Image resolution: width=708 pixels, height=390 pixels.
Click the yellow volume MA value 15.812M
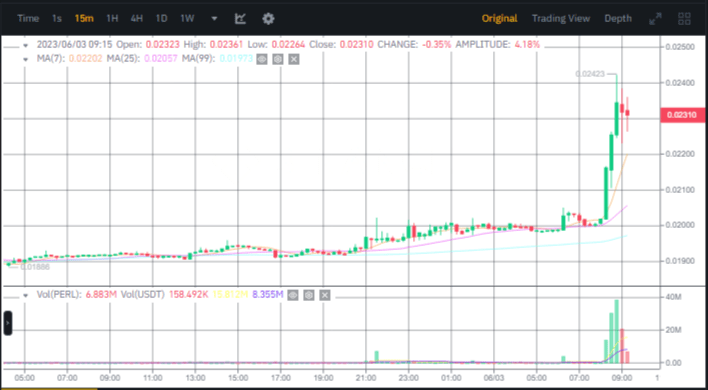click(x=230, y=295)
